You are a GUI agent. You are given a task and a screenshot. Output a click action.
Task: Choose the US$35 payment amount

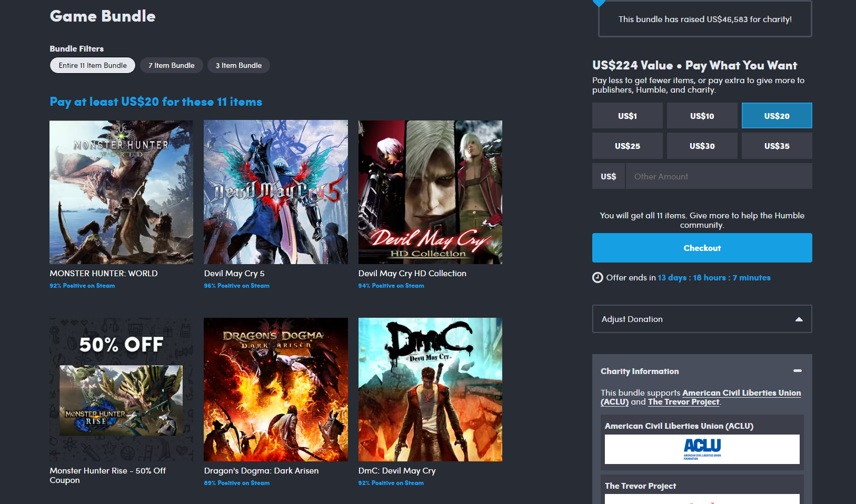[777, 146]
